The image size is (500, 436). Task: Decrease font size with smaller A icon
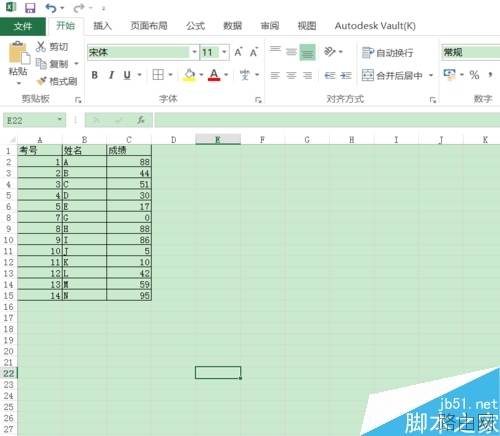[254, 52]
